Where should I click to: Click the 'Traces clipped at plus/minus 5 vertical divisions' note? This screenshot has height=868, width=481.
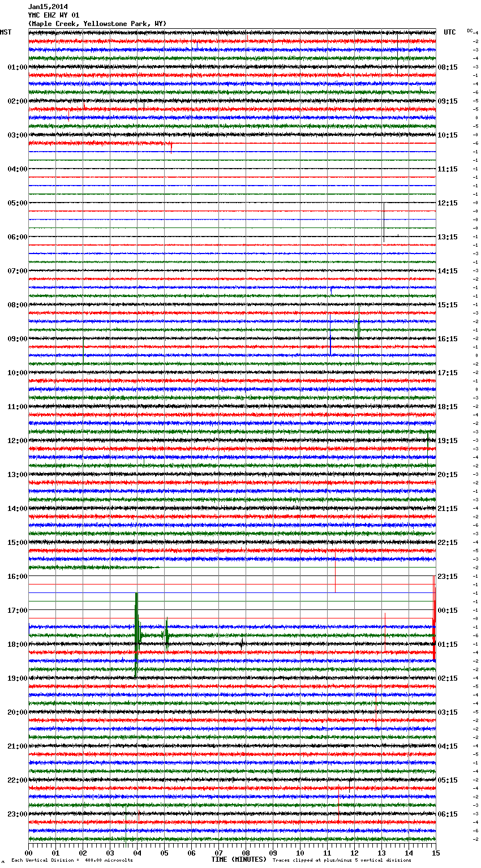click(342, 860)
